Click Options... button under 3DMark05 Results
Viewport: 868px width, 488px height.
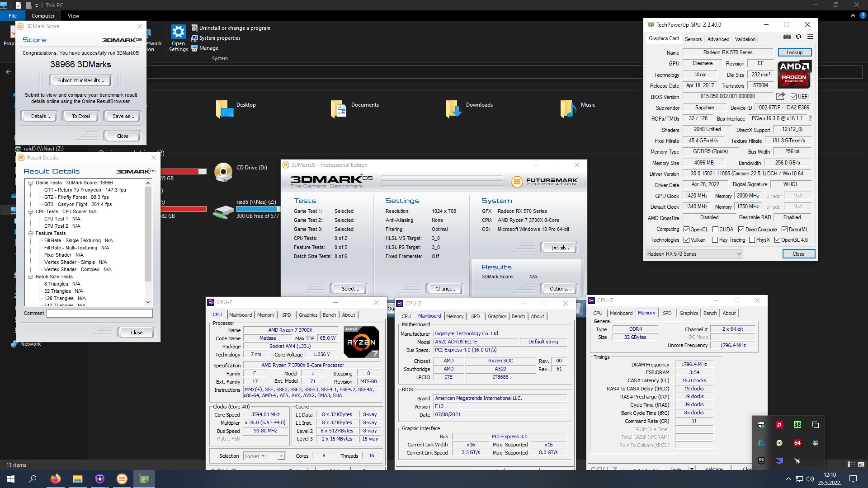(x=560, y=289)
